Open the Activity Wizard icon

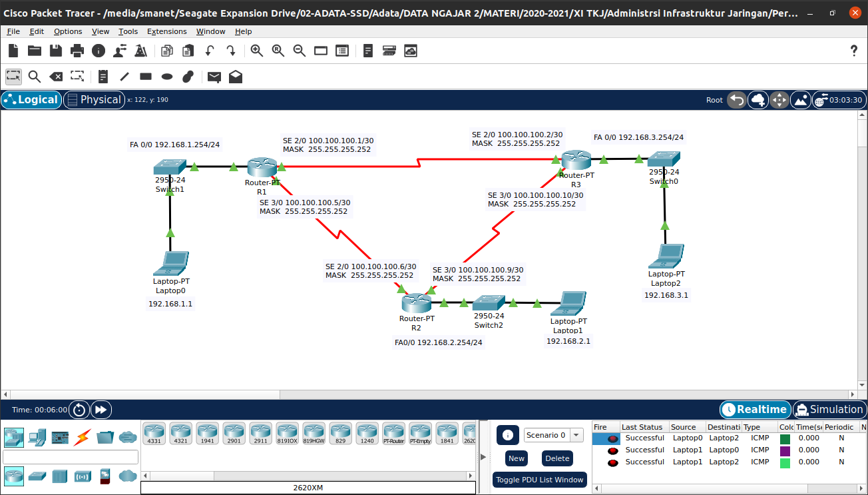(120, 51)
